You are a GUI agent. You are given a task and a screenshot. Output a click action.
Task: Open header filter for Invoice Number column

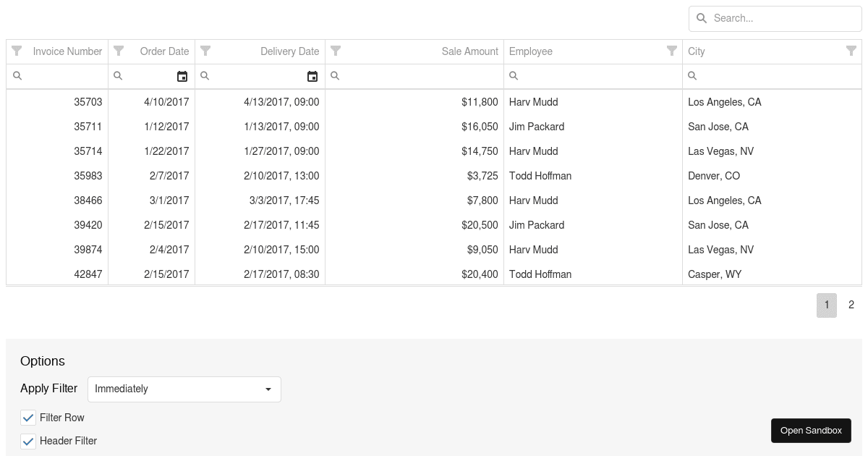[x=17, y=51]
